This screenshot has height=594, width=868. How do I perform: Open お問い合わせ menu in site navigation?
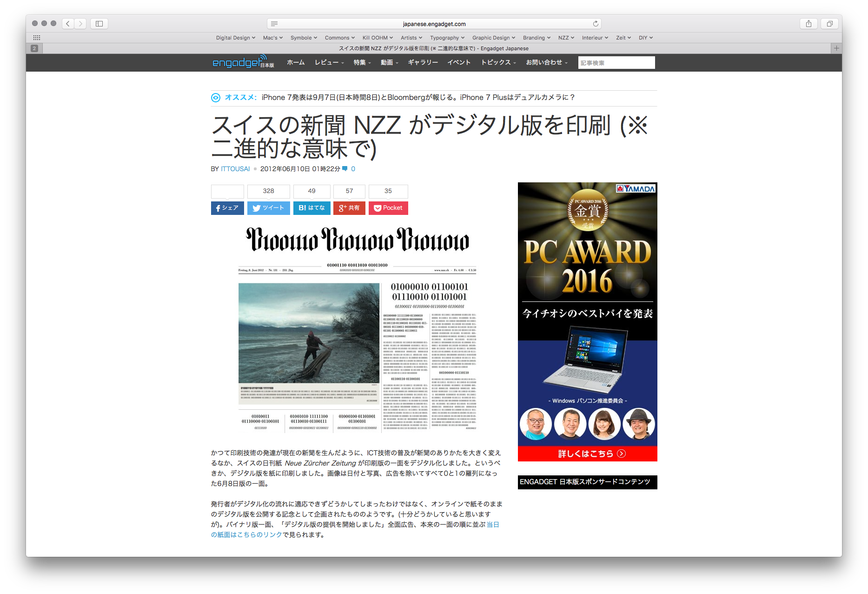547,62
